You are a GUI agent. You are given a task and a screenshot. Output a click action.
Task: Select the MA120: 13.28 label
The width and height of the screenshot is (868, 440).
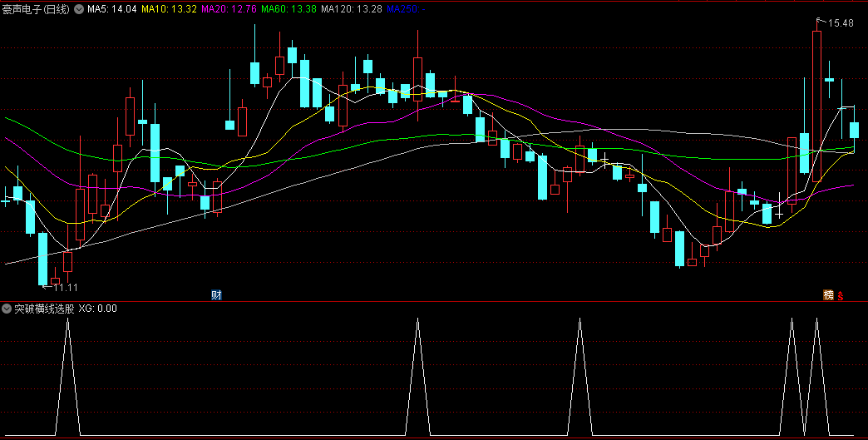click(x=351, y=9)
